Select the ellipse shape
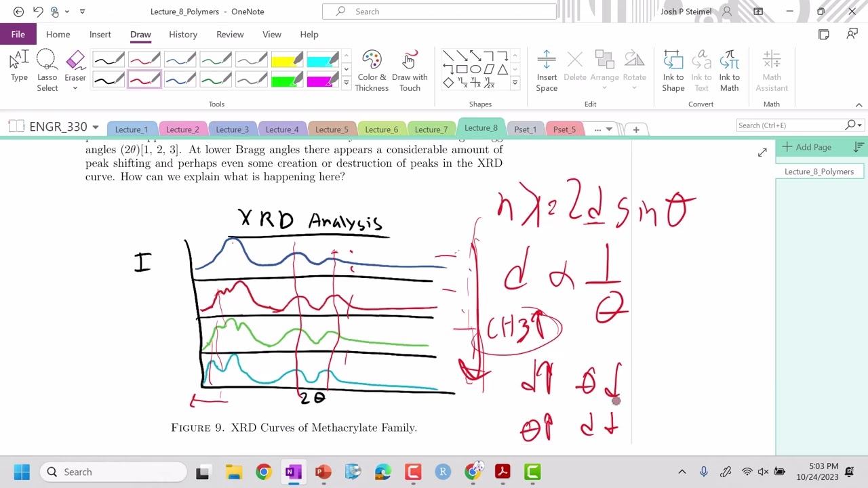 click(x=475, y=69)
